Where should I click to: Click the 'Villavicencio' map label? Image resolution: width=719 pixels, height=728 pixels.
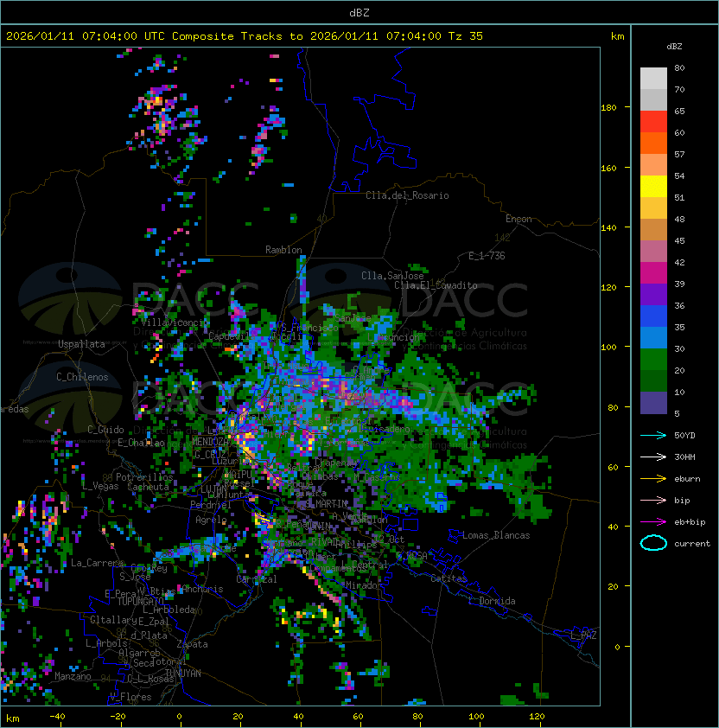click(x=175, y=322)
